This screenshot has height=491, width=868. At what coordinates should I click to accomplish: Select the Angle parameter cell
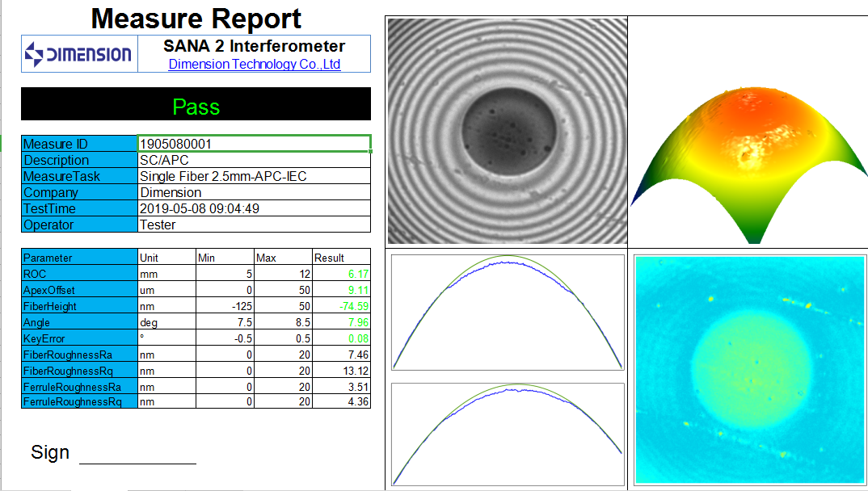tap(79, 321)
